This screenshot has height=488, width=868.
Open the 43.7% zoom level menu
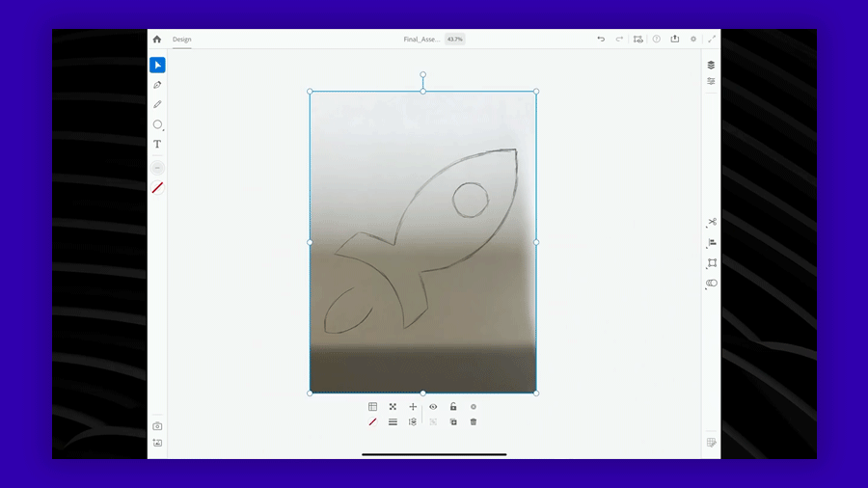click(x=455, y=40)
